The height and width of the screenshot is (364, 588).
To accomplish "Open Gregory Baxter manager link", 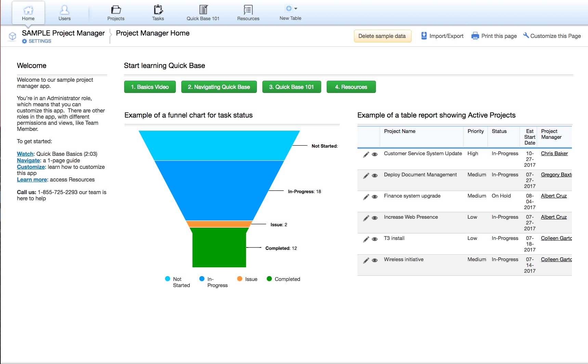I will click(556, 175).
